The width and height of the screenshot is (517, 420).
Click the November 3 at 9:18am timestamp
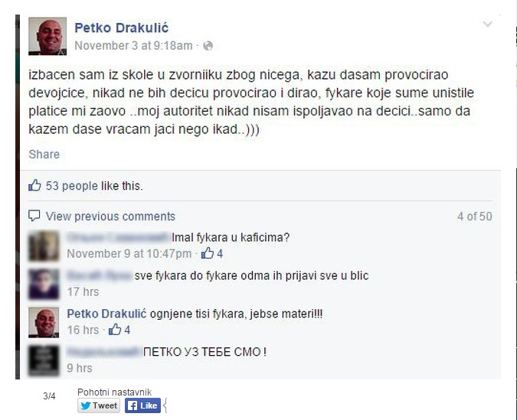click(x=133, y=46)
